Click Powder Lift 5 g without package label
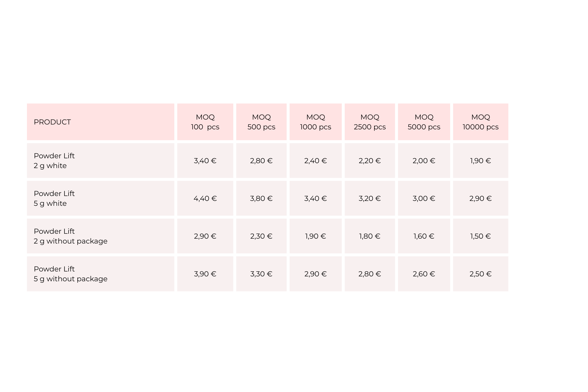Viewport: 588px width, 392px height. pos(71,274)
